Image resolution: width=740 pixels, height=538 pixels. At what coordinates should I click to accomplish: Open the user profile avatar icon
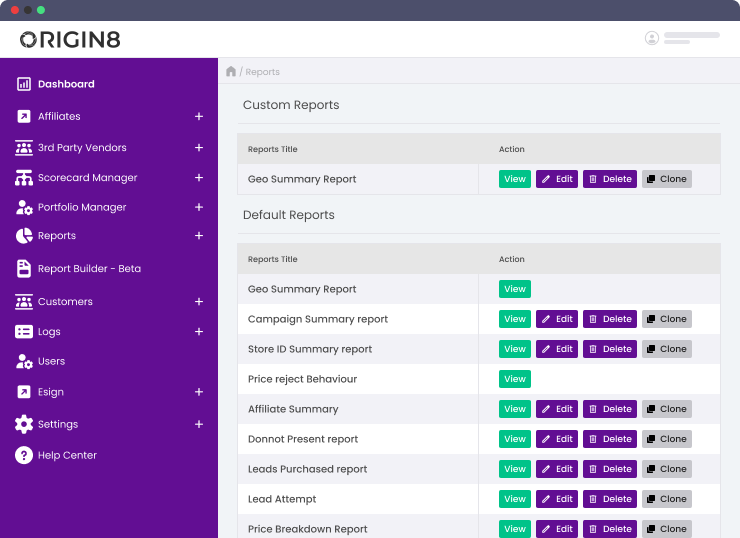[652, 38]
